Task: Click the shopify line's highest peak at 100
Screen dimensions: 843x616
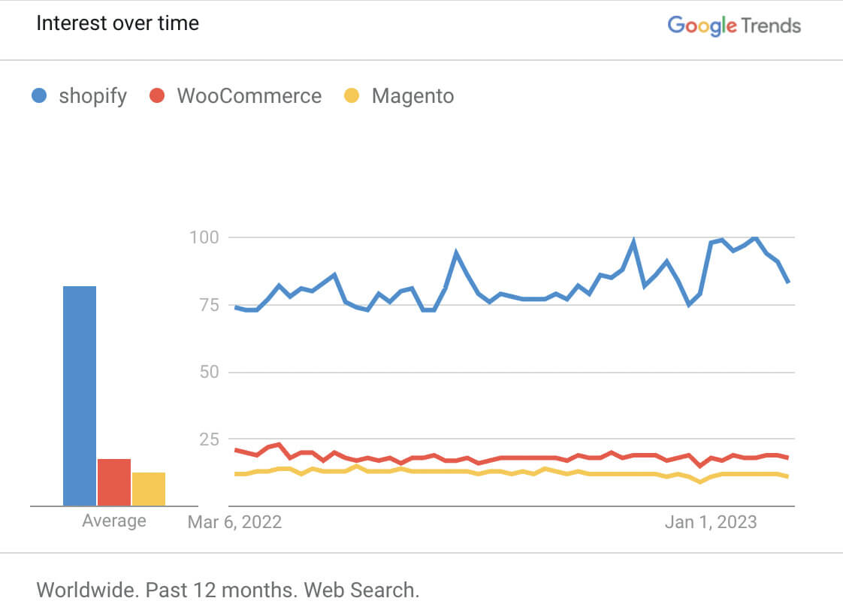Action: (x=754, y=237)
